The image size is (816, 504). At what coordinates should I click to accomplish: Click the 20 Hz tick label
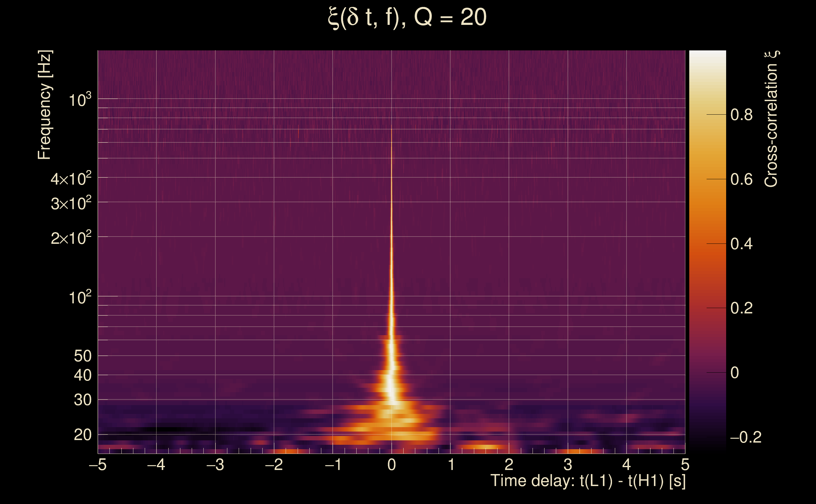[x=82, y=435]
